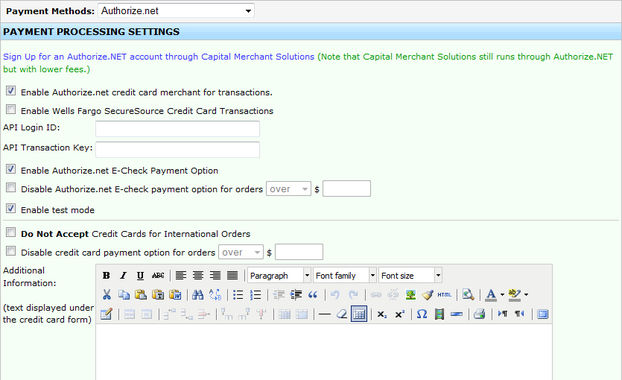Expand highlight color picker arrow

click(526, 294)
